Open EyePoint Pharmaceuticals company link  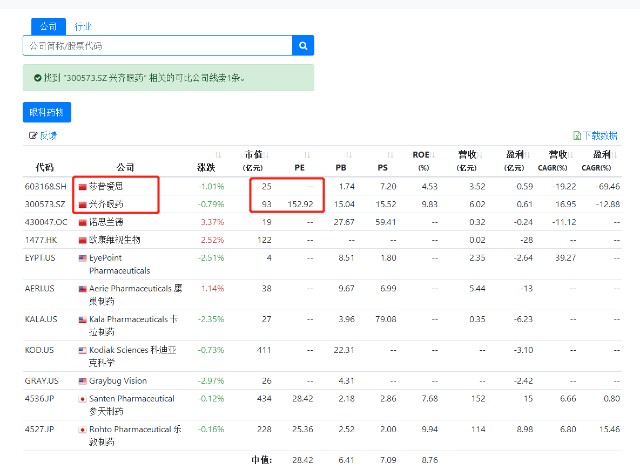120,264
